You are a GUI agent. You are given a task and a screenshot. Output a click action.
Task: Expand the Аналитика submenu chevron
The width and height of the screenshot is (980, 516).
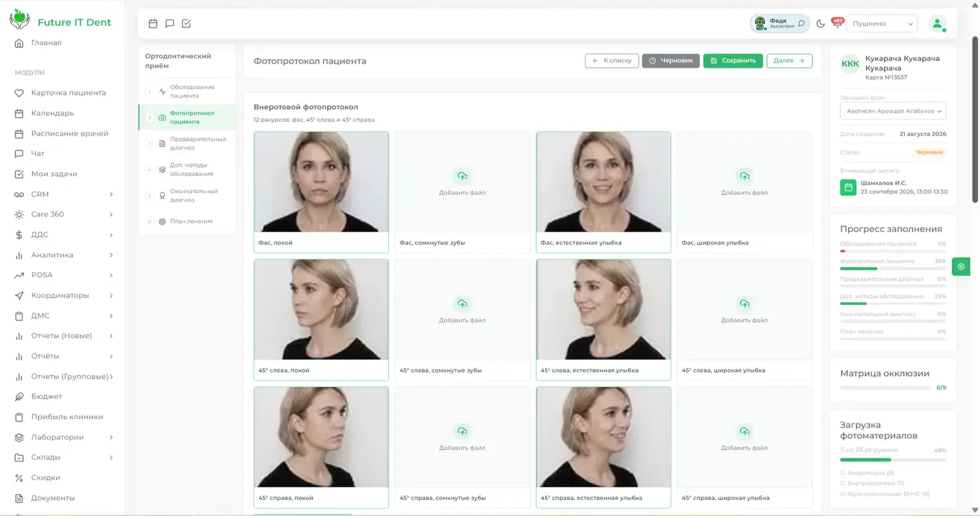click(x=111, y=255)
